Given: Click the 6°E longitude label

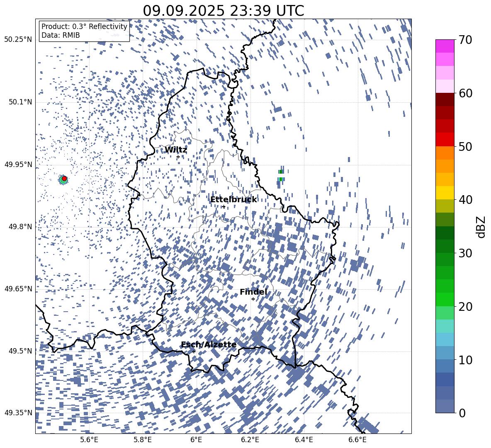Looking at the screenshot, I should tap(196, 440).
